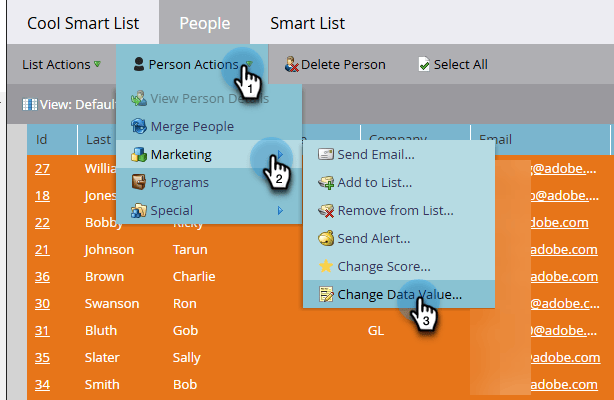Select the Marketing menu item
The width and height of the screenshot is (614, 400).
click(209, 154)
